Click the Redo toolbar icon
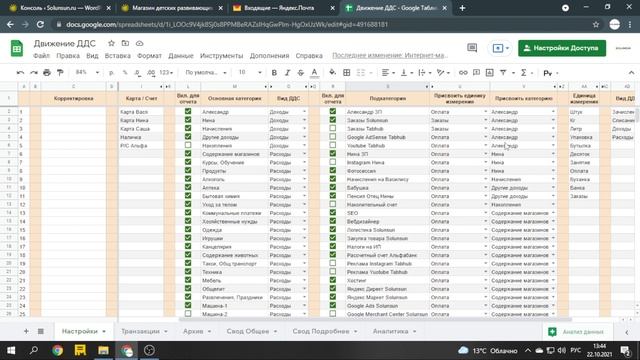640x360 pixels. [x=33, y=73]
